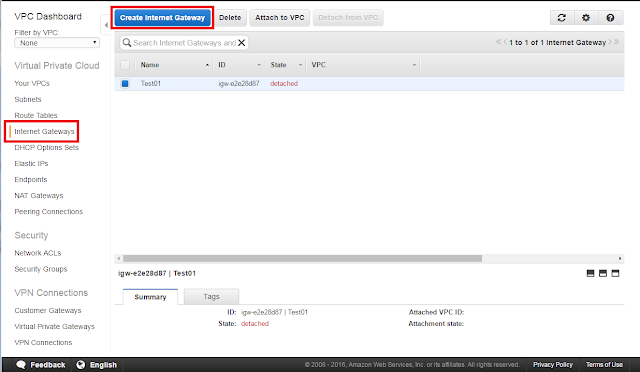Nudge the list left with scrollbar arrow
The image size is (640, 372).
pyautogui.click(x=119, y=258)
